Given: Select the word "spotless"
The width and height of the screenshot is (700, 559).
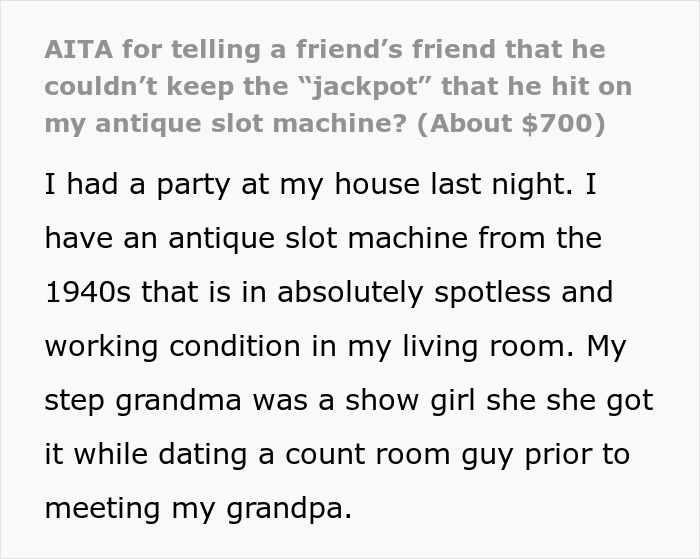Looking at the screenshot, I should (x=492, y=293).
